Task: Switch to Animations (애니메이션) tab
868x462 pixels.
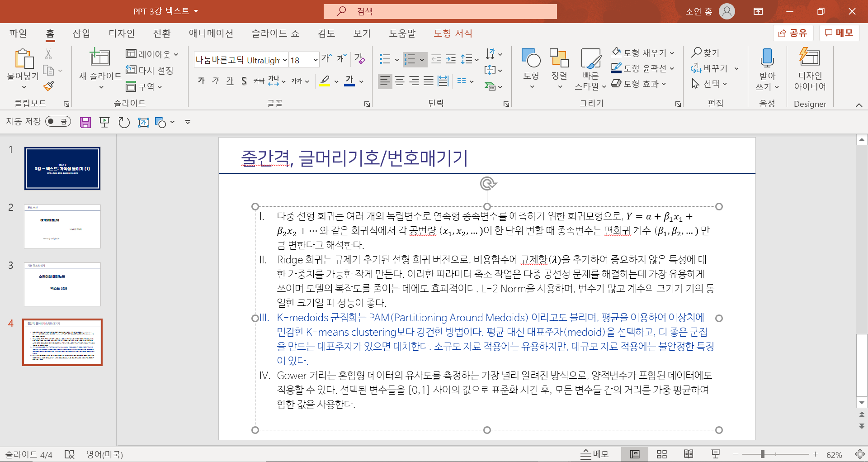Action: point(211,33)
